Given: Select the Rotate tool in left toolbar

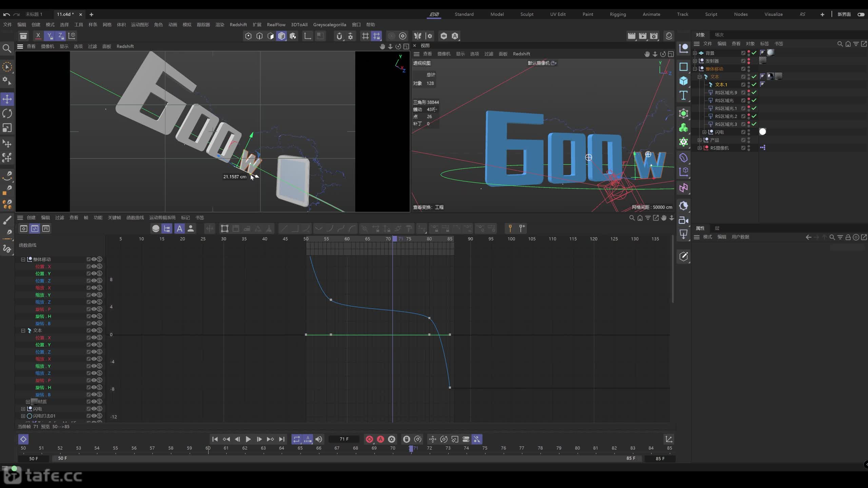Looking at the screenshot, I should pyautogui.click(x=7, y=114).
